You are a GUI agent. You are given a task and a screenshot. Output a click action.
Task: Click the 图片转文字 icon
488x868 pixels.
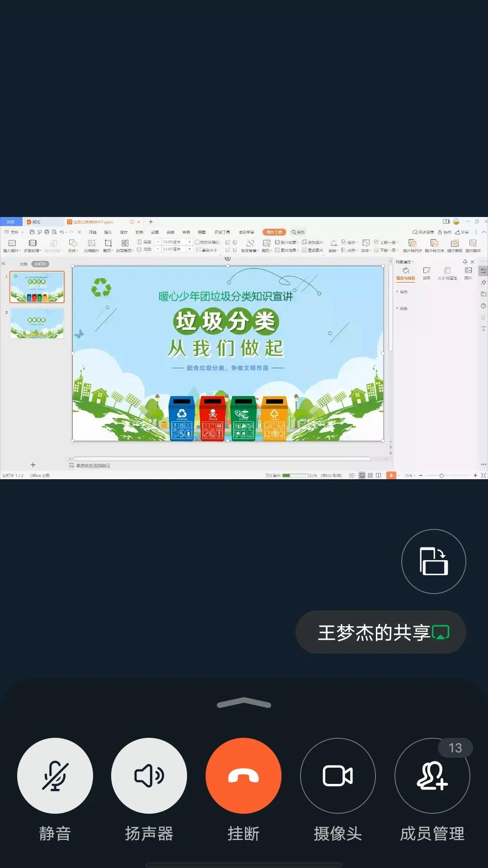[x=434, y=245]
